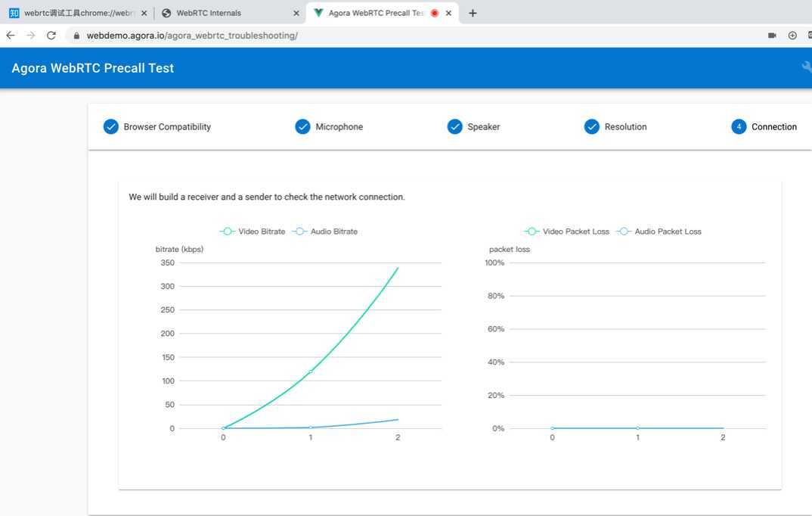Close the WebRTC Internals tab
Viewport: 812px width, 516px height.
pyautogui.click(x=296, y=13)
